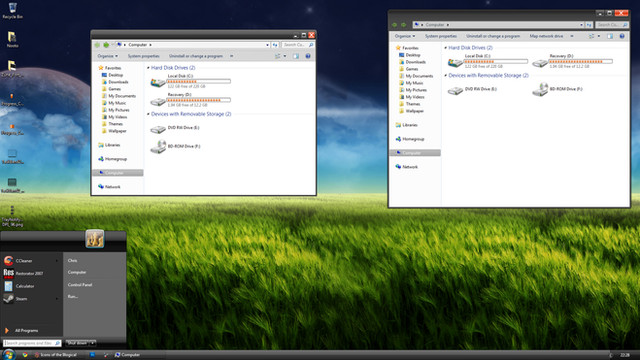Viewport: 640px width, 360px height.
Task: Click System properties in right window
Action: coord(441,36)
